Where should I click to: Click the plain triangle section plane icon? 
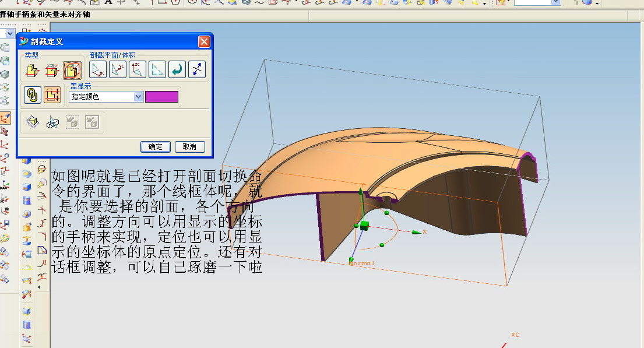[x=157, y=69]
